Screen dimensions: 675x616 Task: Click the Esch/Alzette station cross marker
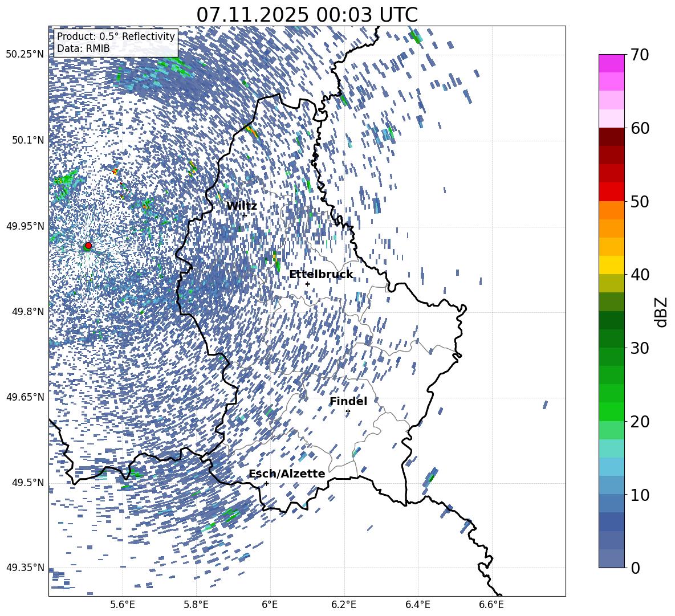[266, 483]
